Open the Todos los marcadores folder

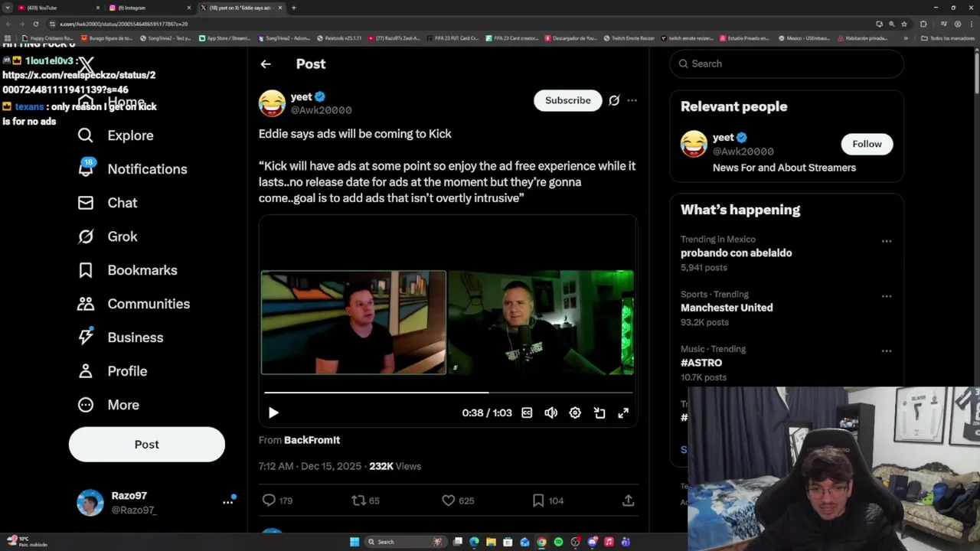946,38
